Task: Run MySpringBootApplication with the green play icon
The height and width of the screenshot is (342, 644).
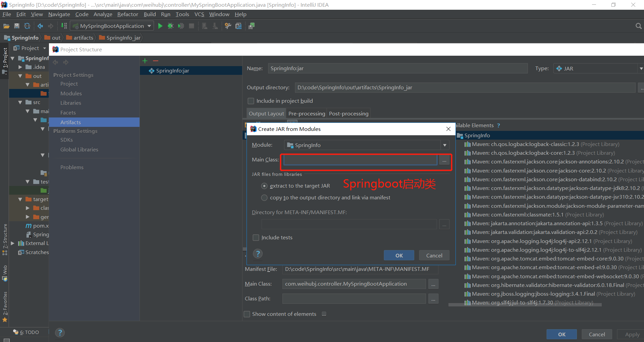Action: pos(160,26)
